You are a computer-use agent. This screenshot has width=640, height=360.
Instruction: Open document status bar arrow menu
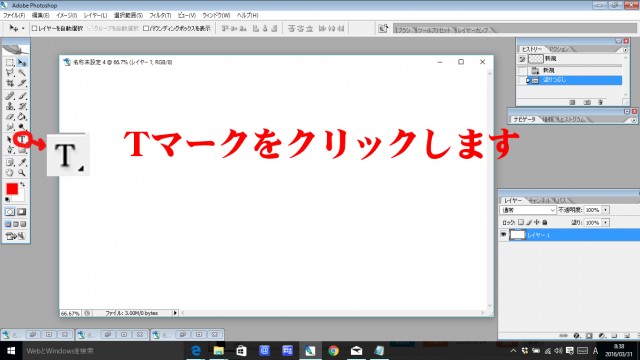tap(175, 313)
